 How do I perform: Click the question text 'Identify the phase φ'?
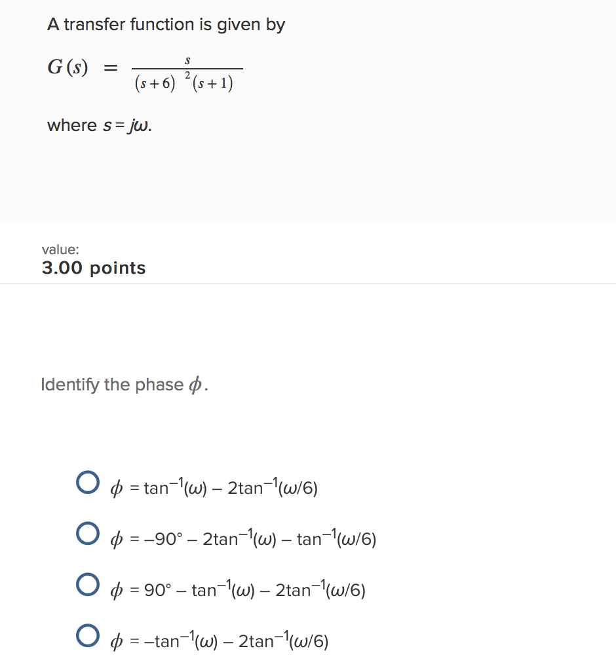click(x=125, y=384)
